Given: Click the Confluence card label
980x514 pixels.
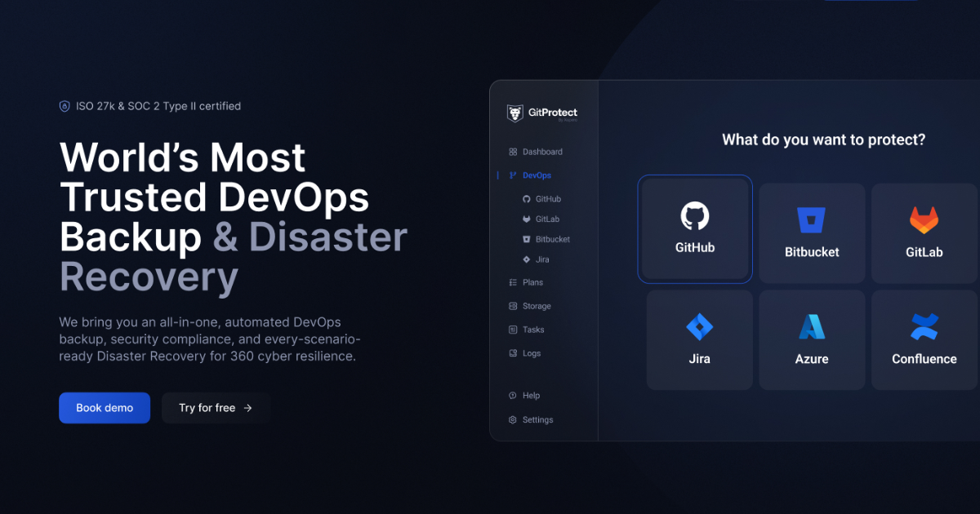Looking at the screenshot, I should point(924,359).
